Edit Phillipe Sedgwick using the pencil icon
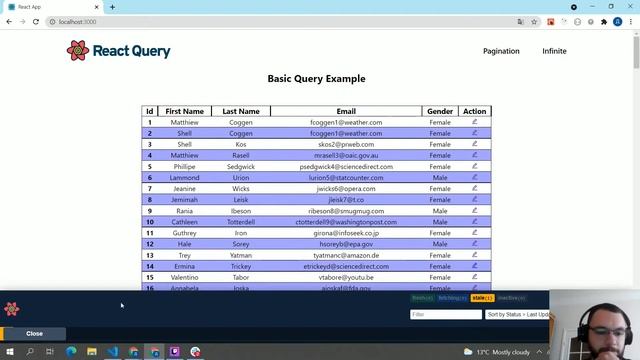Screen dimensions: 640x360 (475, 166)
